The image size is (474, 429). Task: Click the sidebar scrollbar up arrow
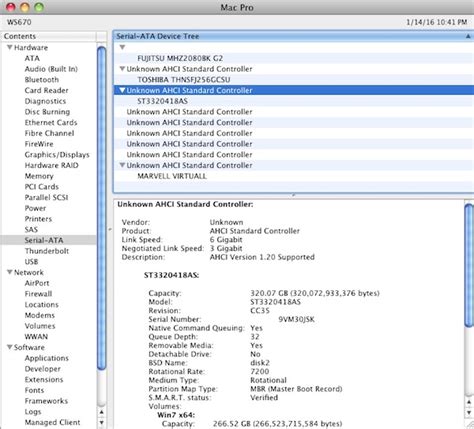point(101,412)
